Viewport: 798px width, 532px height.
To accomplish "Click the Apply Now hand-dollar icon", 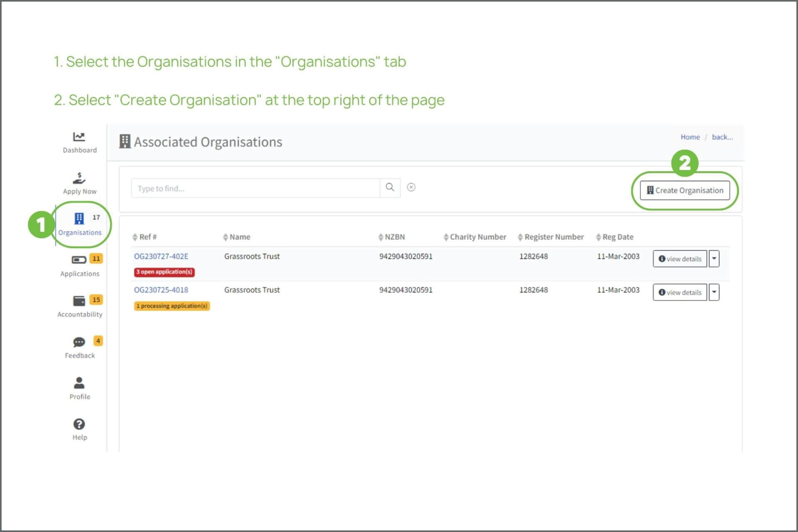I will [79, 178].
